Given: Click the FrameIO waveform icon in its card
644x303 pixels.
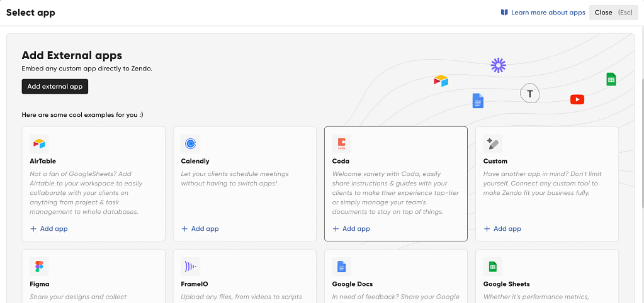Looking at the screenshot, I should pos(190,267).
